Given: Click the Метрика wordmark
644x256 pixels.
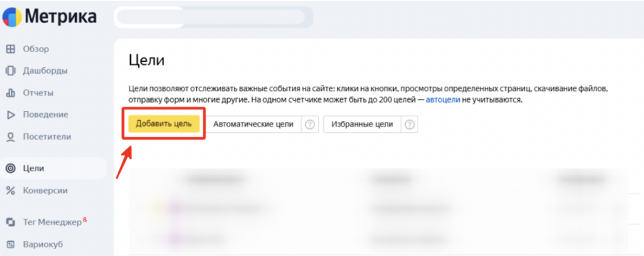Looking at the screenshot, I should (61, 17).
